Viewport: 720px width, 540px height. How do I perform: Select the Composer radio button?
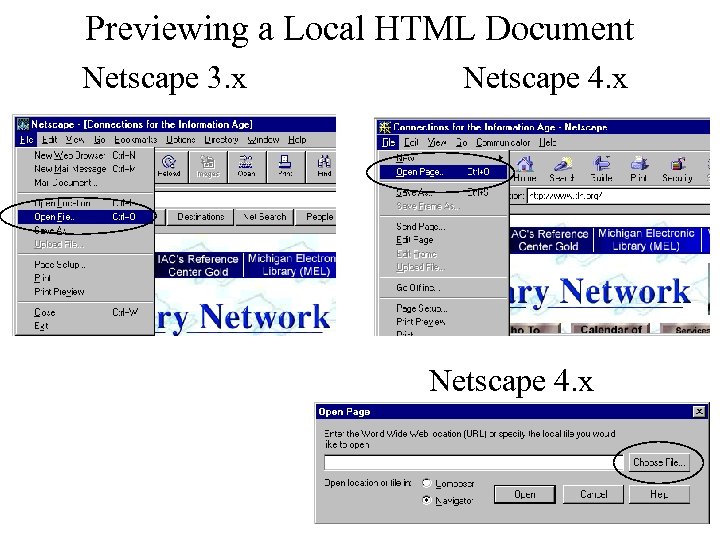click(427, 483)
